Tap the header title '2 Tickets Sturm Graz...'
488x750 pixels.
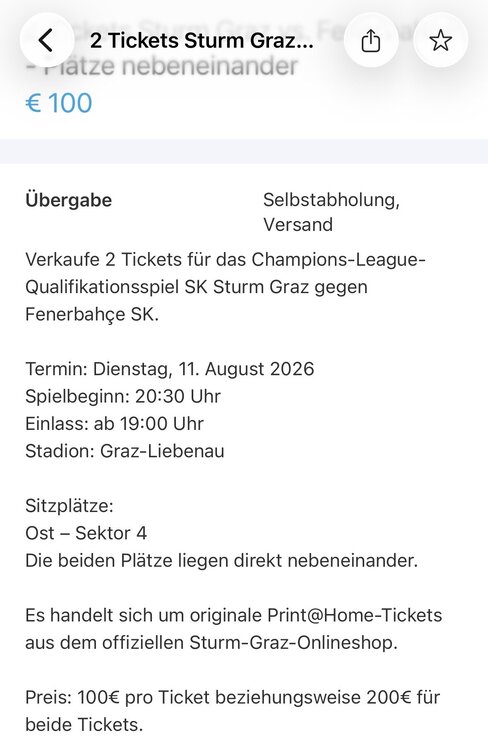(x=201, y=41)
